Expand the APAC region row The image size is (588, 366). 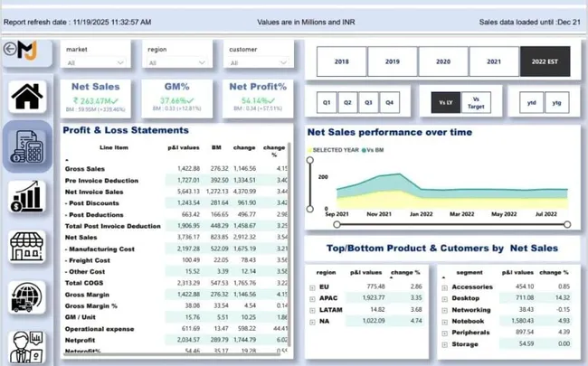(312, 299)
